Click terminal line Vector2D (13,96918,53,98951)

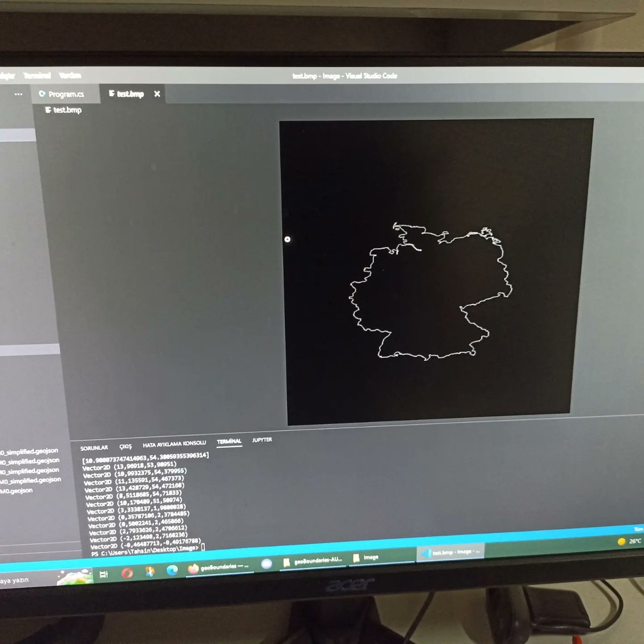129,466
